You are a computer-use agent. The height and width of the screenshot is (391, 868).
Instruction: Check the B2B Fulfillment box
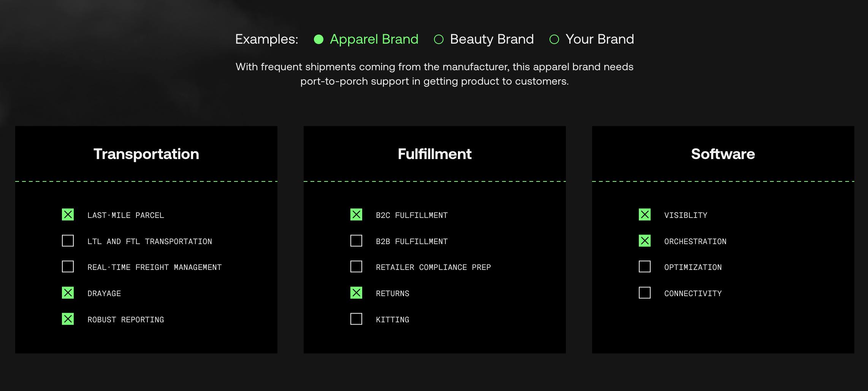pyautogui.click(x=356, y=241)
